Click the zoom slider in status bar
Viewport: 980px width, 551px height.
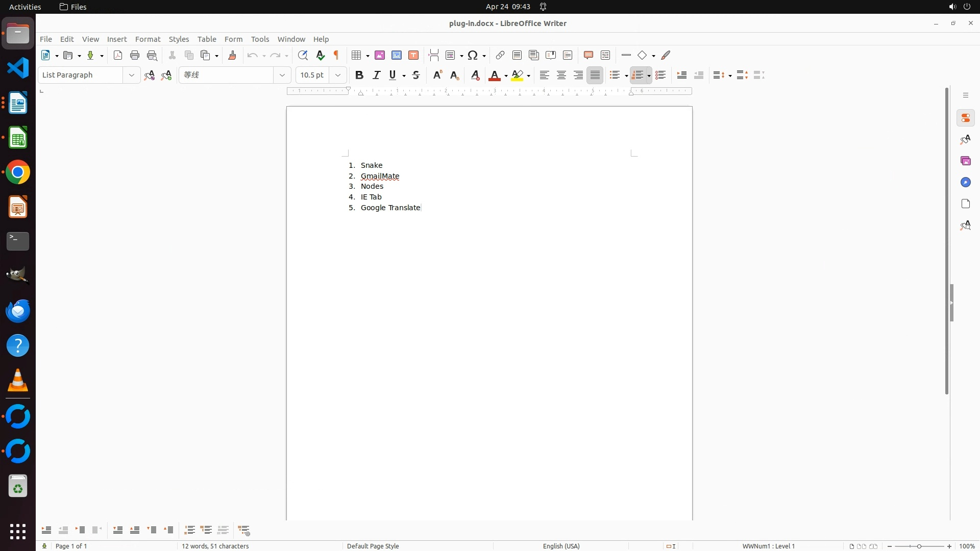pyautogui.click(x=919, y=546)
